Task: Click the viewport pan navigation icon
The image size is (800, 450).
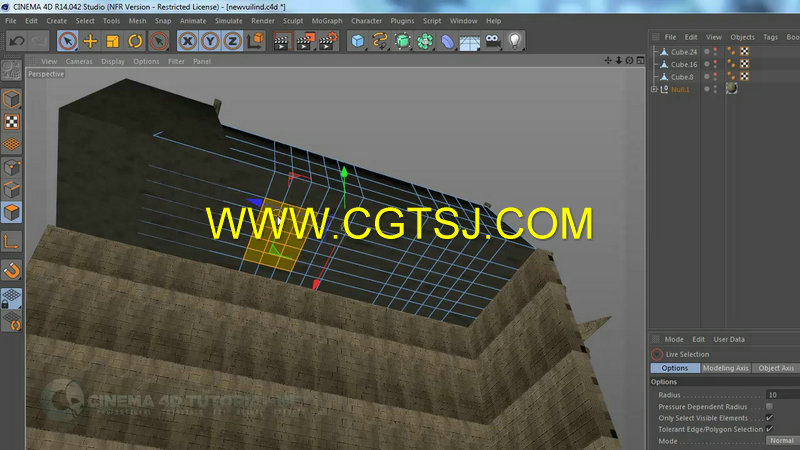Action: (608, 60)
